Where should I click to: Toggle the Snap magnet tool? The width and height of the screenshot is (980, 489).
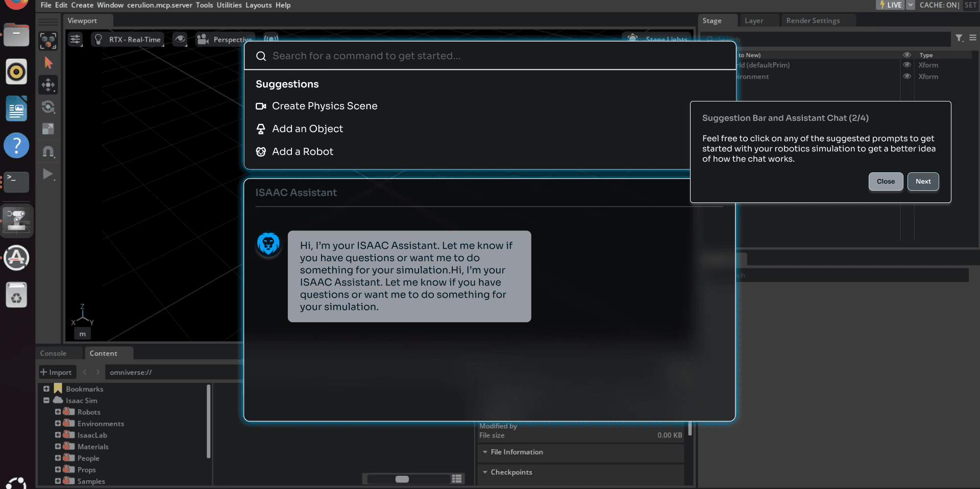48,152
